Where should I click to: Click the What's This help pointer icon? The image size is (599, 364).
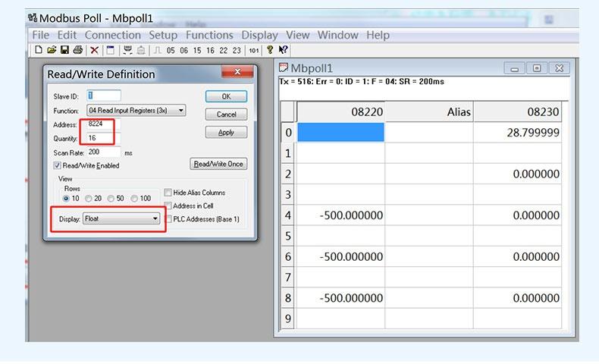(x=283, y=50)
